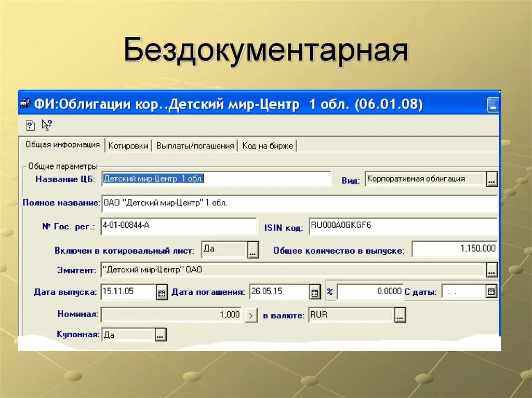532x398 pixels.
Task: Click arrow button next to Номинал
Action: (251, 315)
